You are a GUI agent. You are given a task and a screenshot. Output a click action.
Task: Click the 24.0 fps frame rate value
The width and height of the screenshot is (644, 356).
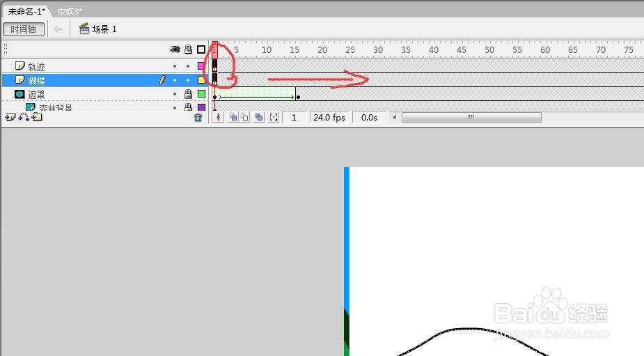click(x=329, y=118)
